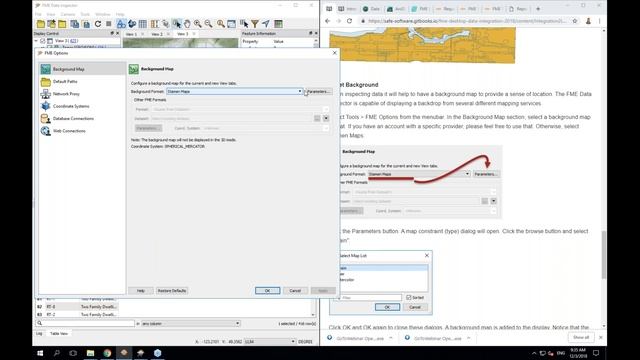Switch to View 2 tab
This screenshot has height=360, width=640.
click(x=157, y=34)
